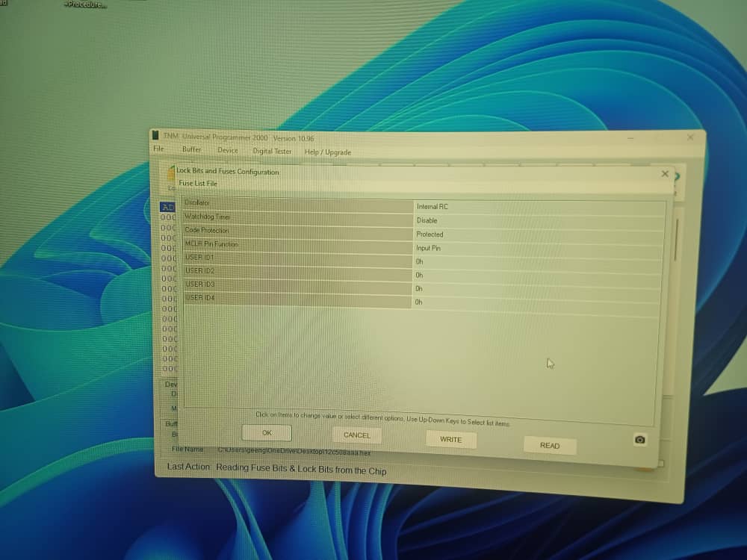Open the Digital Tester menu
747x560 pixels.
click(272, 151)
